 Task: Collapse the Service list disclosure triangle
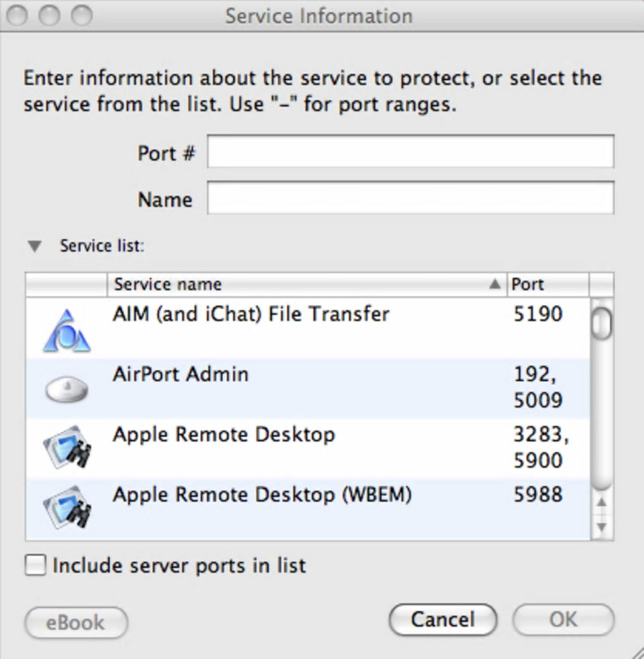pos(35,246)
